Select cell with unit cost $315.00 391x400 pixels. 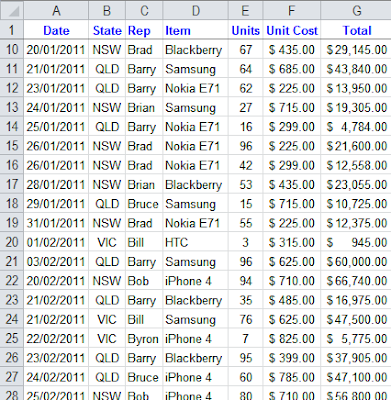[x=292, y=242]
